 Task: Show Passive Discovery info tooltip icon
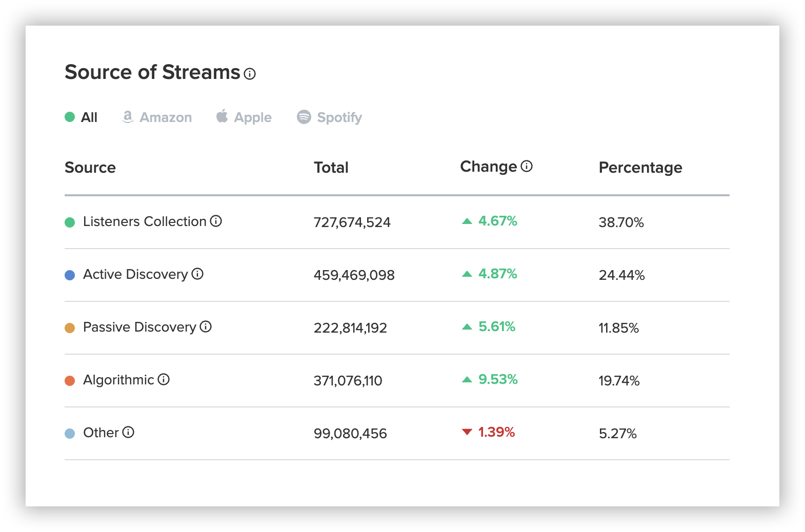206,326
